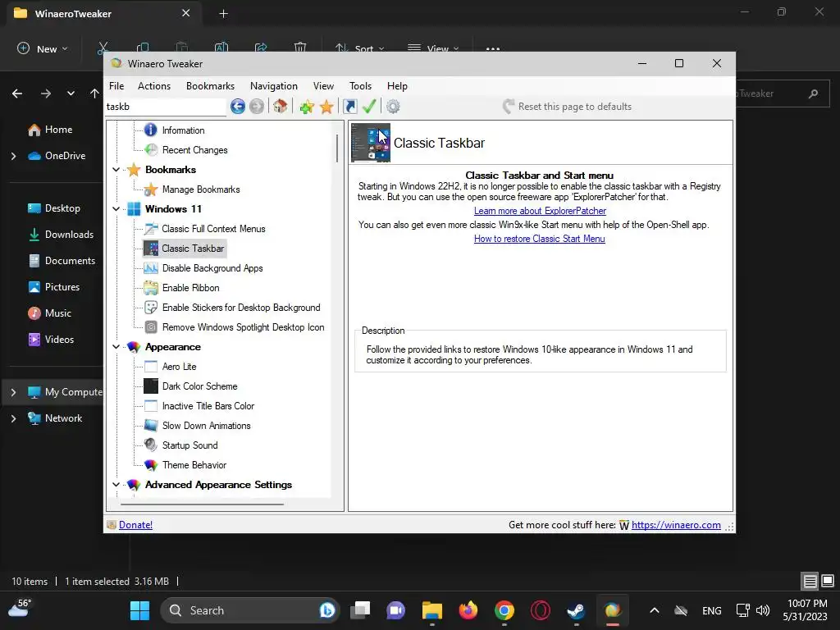Click the Theme Behavior icon
Screen dimensions: 840x630
pos(151,465)
